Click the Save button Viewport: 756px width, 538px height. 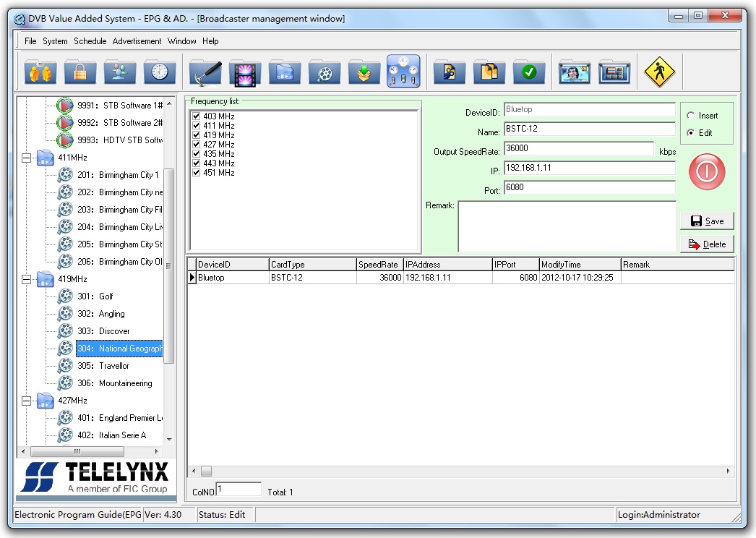coord(707,221)
